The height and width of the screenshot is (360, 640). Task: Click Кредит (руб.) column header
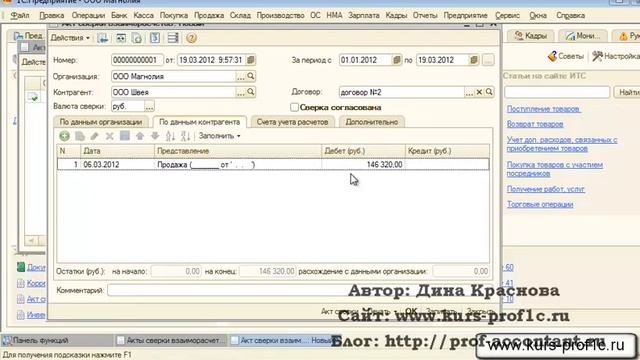(x=447, y=151)
